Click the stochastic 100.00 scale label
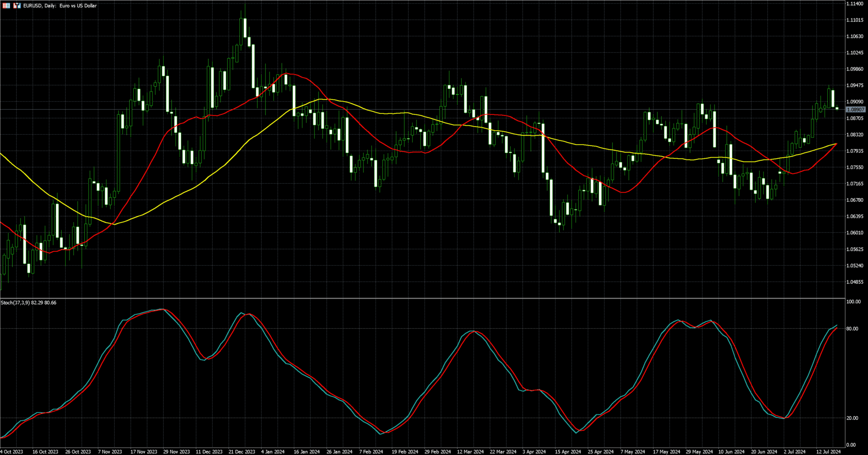 click(x=853, y=302)
